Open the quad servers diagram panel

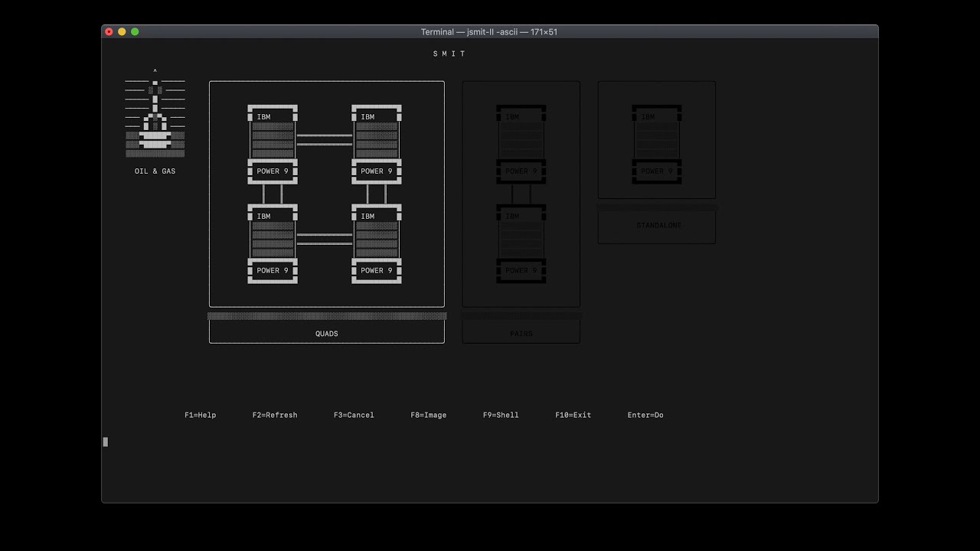tap(327, 194)
